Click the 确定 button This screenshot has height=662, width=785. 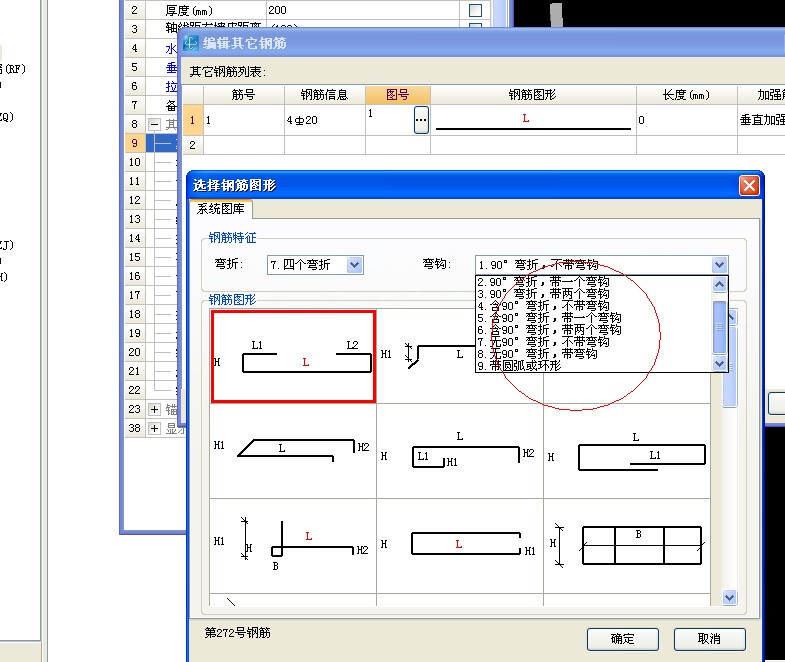tap(622, 639)
